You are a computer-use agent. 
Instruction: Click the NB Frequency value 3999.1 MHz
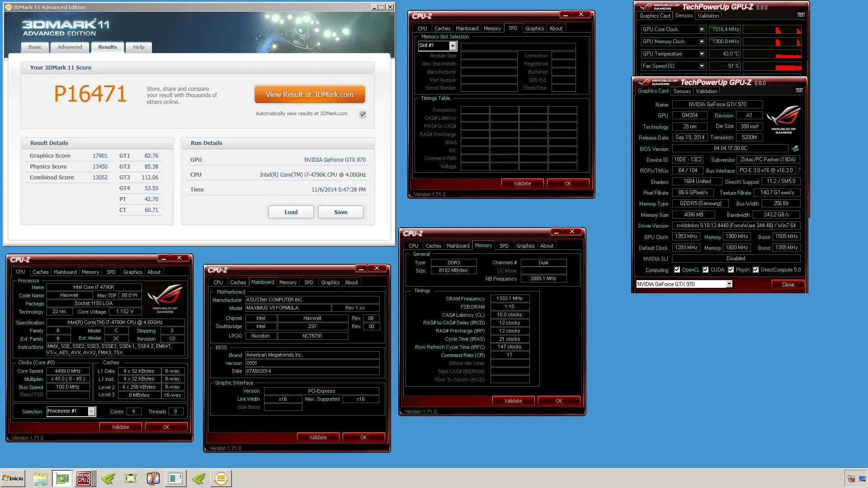coord(543,279)
